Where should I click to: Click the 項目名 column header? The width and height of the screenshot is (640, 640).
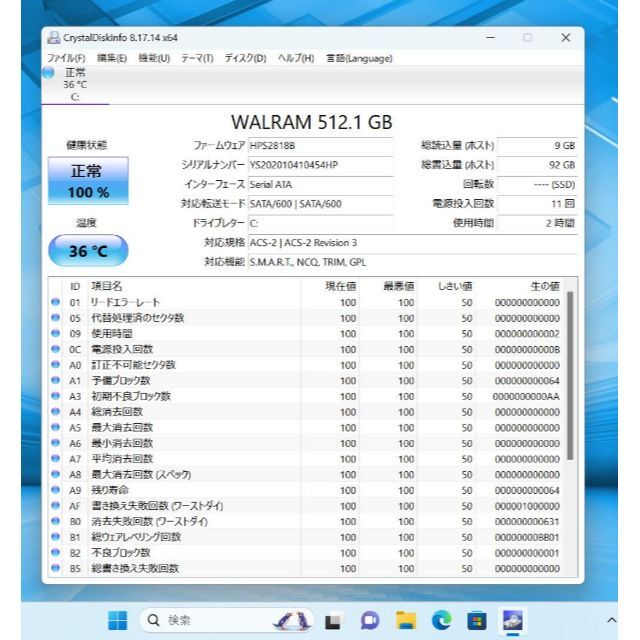coord(194,286)
